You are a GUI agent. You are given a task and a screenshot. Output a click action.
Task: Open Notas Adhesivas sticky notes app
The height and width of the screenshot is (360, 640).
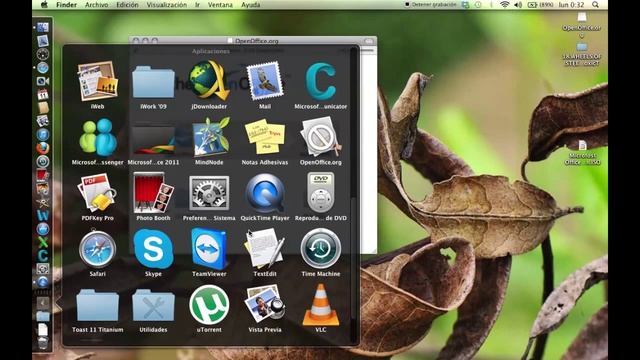[264, 137]
